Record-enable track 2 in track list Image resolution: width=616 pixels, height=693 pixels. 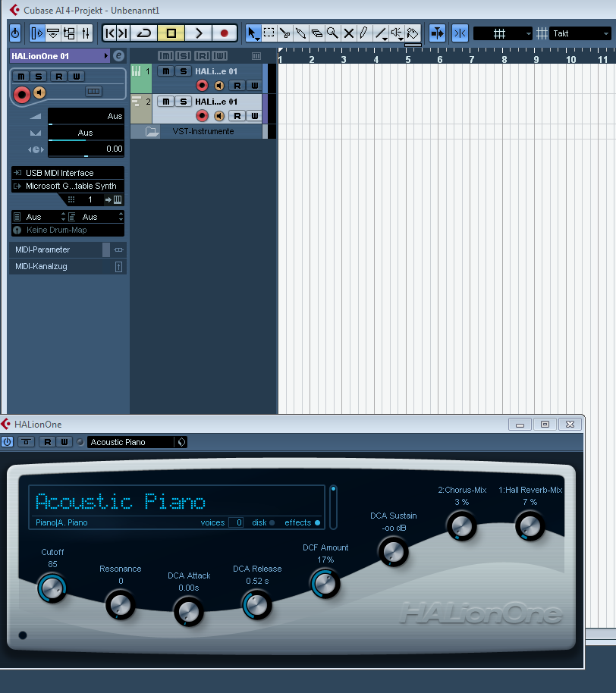tap(202, 116)
